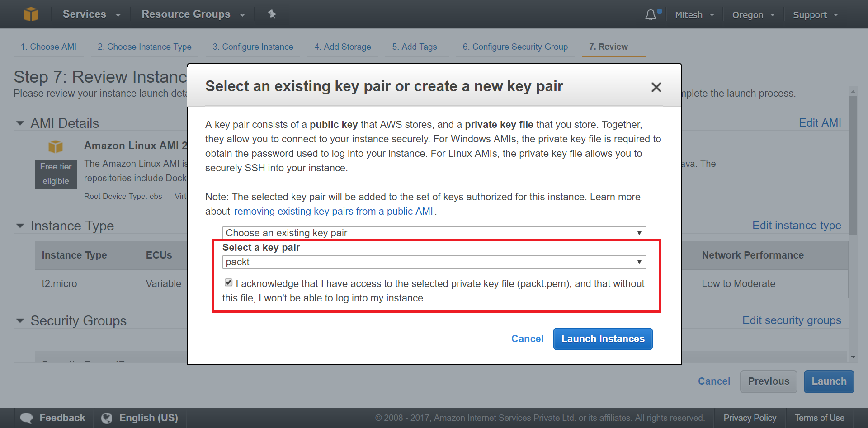Click the page Cancel link near Previous
The height and width of the screenshot is (428, 868).
click(714, 381)
